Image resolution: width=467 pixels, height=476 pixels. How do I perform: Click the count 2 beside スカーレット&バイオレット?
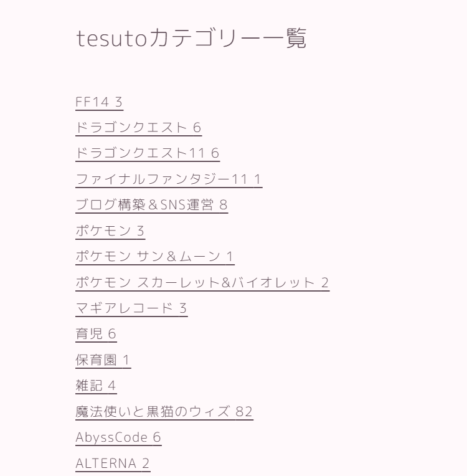tap(324, 283)
